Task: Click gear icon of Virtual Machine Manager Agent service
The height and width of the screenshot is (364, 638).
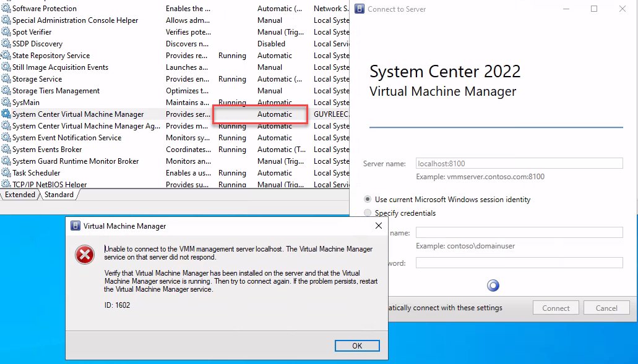Action: point(6,126)
